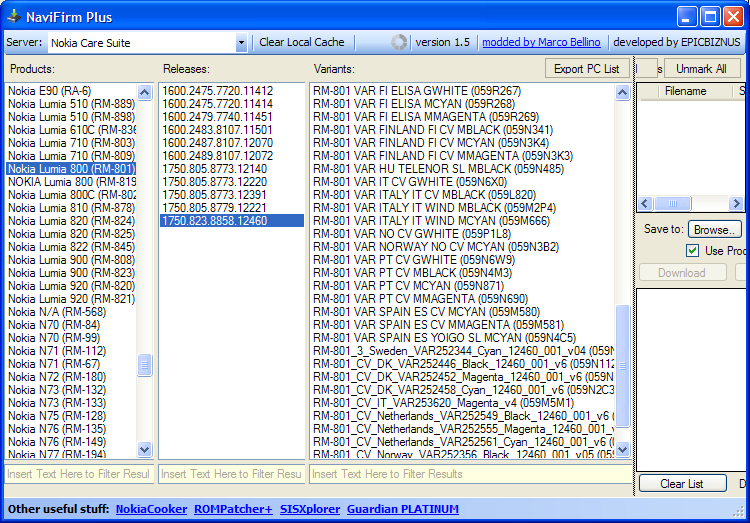Click the Export PC List button

click(587, 69)
